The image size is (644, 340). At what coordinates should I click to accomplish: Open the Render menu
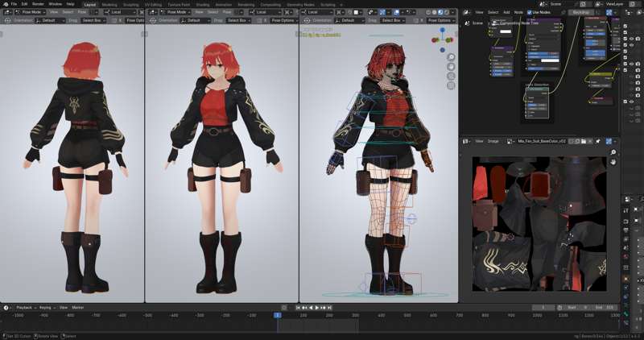point(38,4)
